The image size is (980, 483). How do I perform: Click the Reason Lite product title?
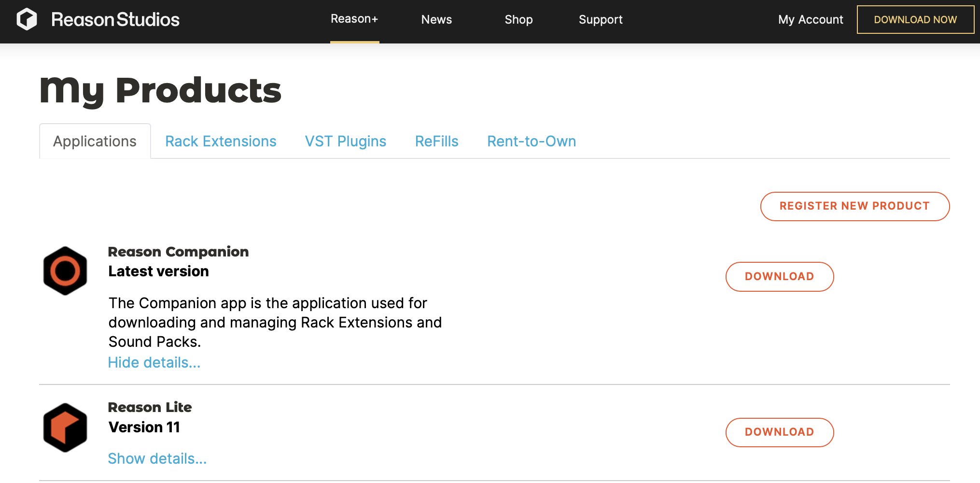pos(150,407)
